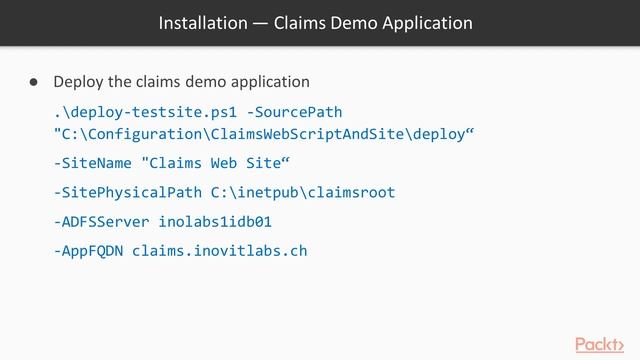The height and width of the screenshot is (360, 640).
Task: Click the path "C:\Configuration\ClaimsWebScriptAndSite\deploy"
Action: [264, 135]
